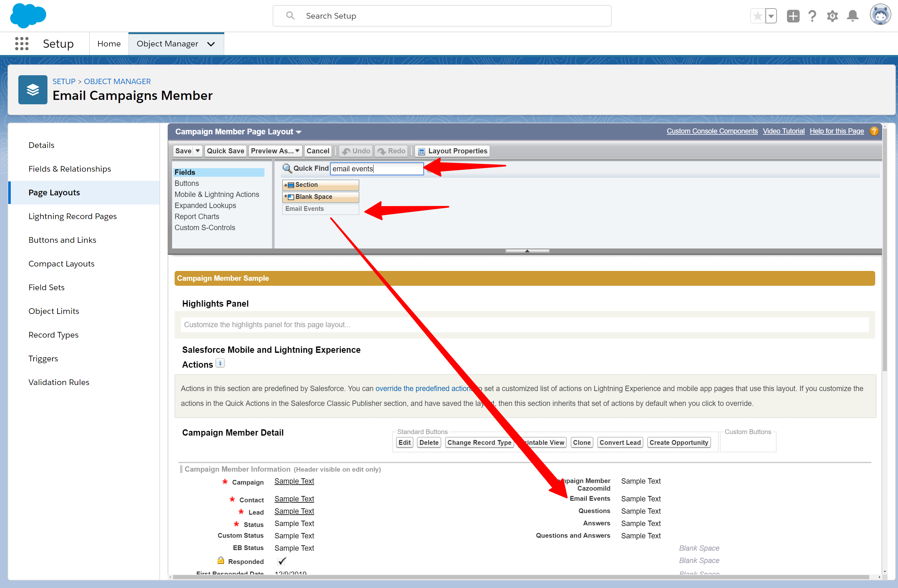The height and width of the screenshot is (588, 898).
Task: Click the favorites star icon
Action: tap(758, 16)
